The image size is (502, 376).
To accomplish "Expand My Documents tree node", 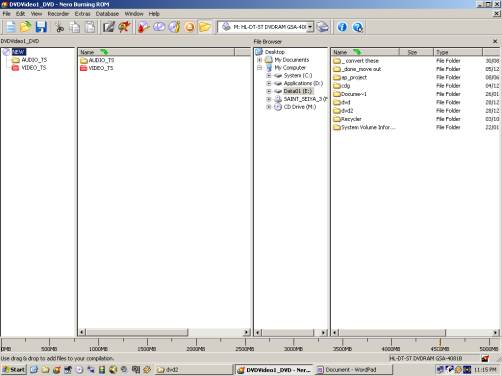I will 260,60.
